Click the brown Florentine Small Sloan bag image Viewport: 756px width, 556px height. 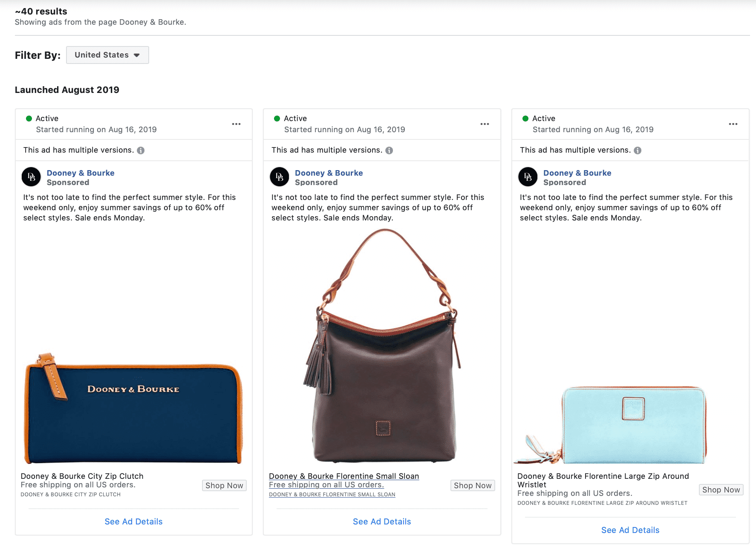point(382,346)
